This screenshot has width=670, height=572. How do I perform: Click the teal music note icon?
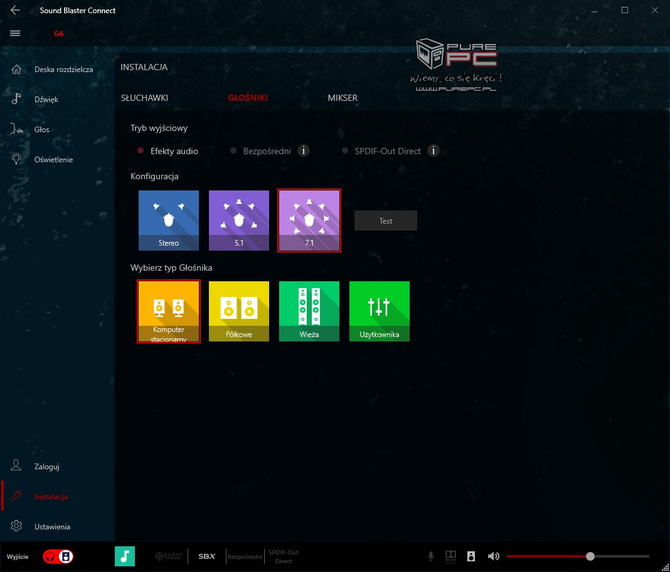(x=125, y=556)
